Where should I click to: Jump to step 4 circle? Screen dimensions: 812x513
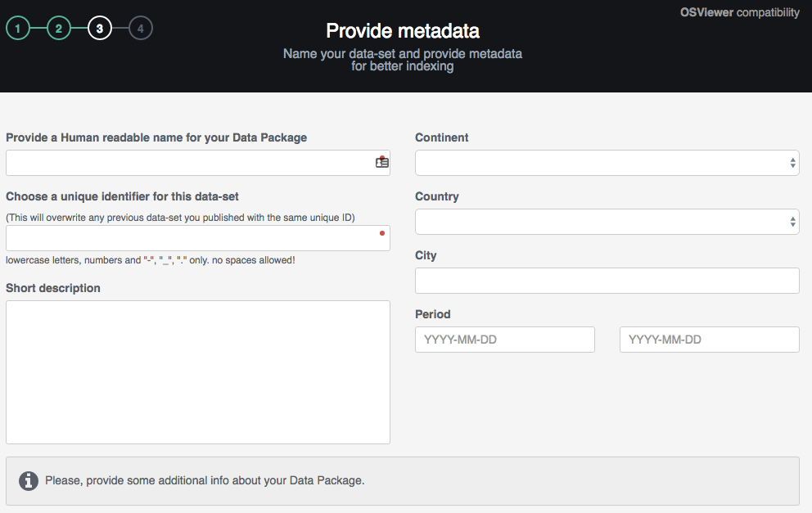[x=141, y=29]
